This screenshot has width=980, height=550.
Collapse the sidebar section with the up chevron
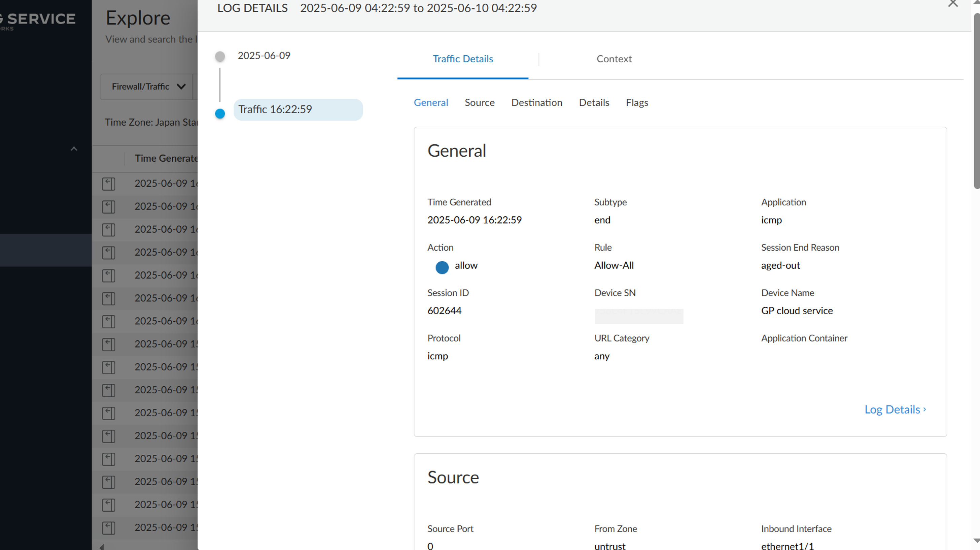[x=74, y=149]
